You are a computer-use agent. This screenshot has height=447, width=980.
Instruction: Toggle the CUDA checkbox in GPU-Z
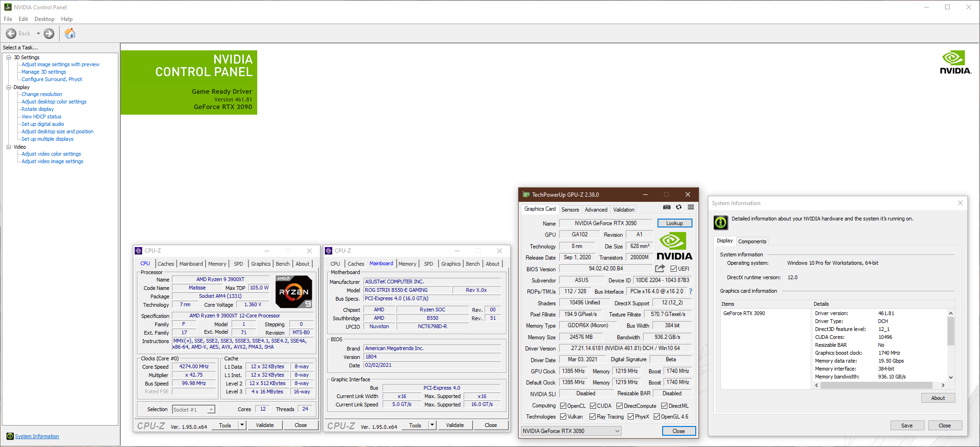[593, 406]
